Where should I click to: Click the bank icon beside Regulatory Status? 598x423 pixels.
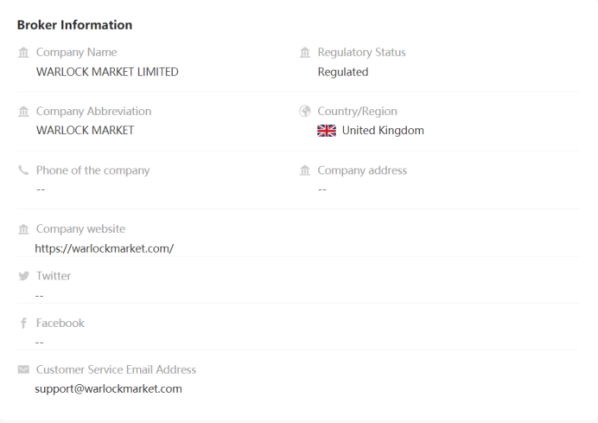point(305,52)
